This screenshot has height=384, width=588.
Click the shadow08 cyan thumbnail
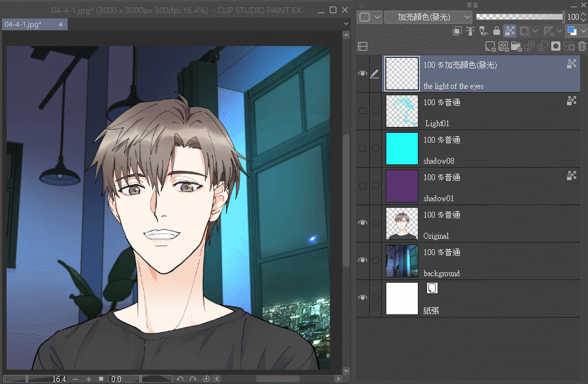pos(402,149)
